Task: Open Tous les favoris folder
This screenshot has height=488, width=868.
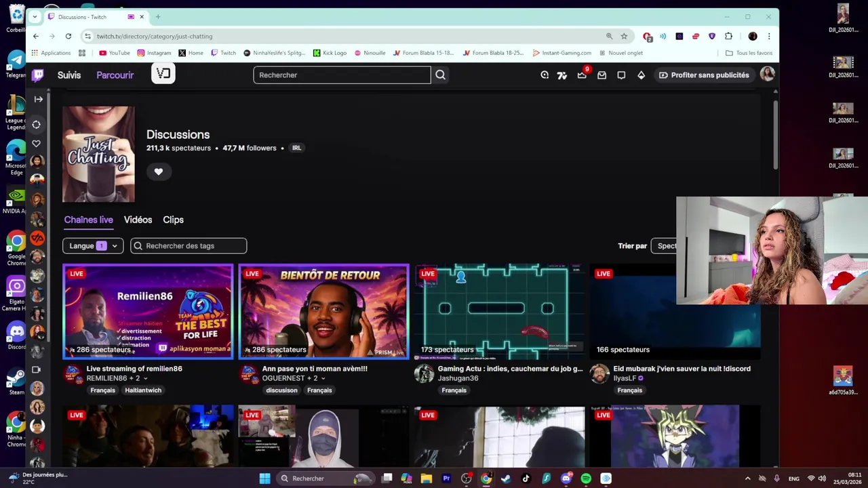Action: 749,53
